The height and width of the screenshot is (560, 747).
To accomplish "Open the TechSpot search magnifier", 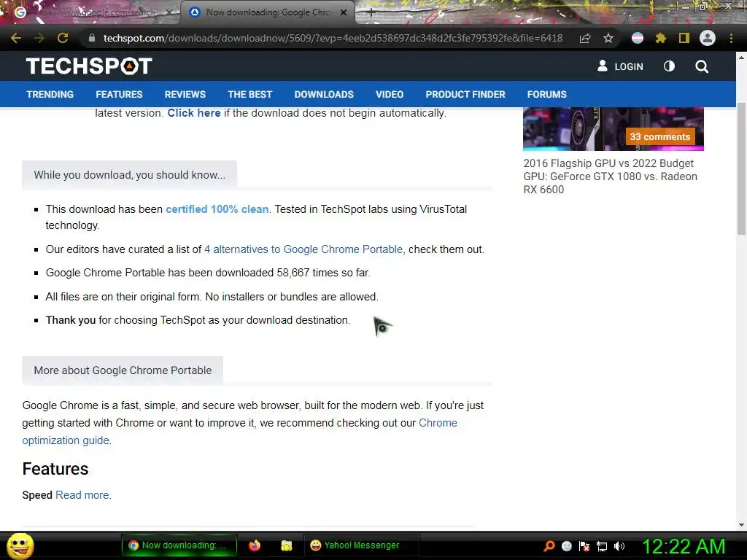I will click(x=702, y=66).
